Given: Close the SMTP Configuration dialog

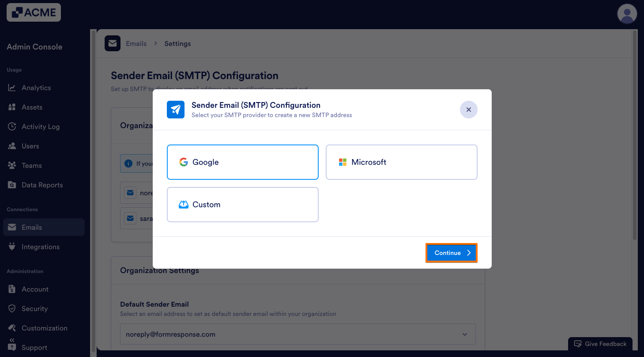Looking at the screenshot, I should coord(468,110).
